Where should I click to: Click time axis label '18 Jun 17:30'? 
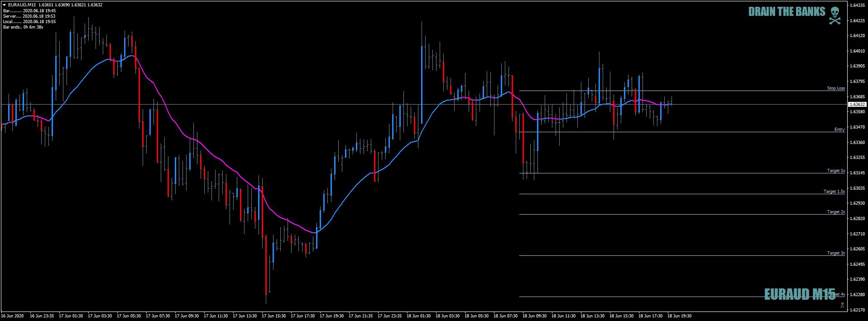pyautogui.click(x=650, y=316)
